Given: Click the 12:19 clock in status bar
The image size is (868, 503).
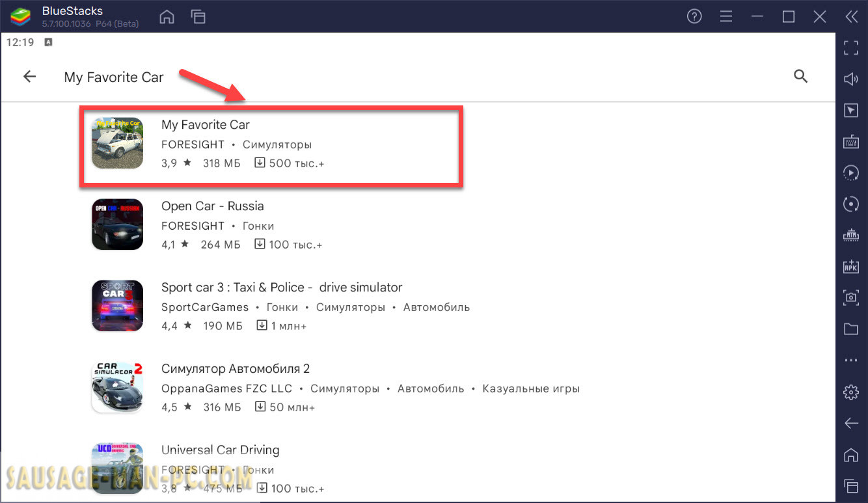Looking at the screenshot, I should (x=20, y=42).
